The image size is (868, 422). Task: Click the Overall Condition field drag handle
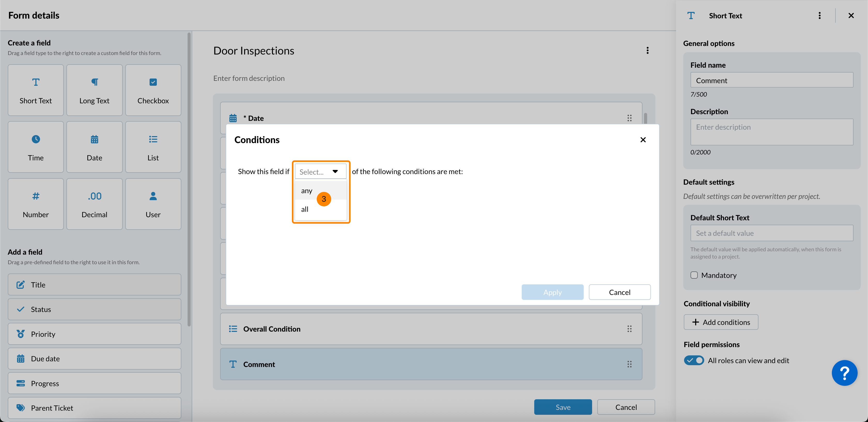pyautogui.click(x=629, y=329)
